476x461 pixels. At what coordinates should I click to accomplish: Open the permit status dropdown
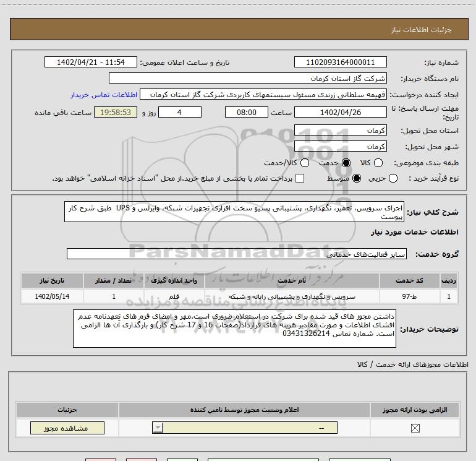coord(245,428)
